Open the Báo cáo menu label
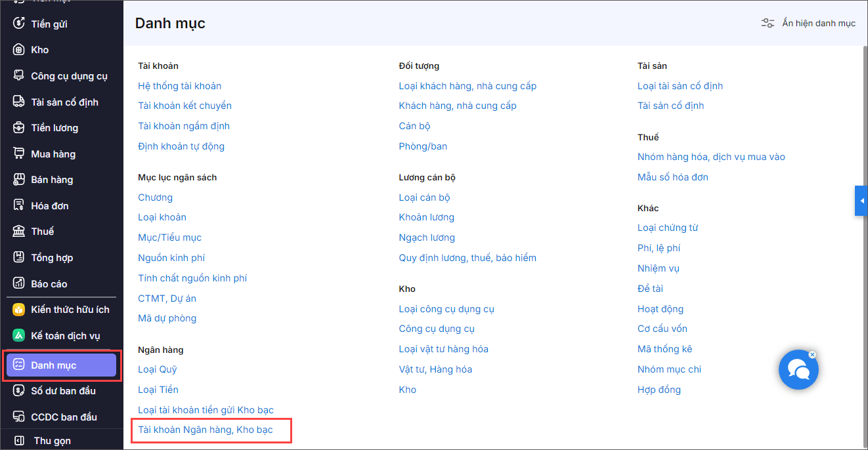The width and height of the screenshot is (868, 450). 49,283
